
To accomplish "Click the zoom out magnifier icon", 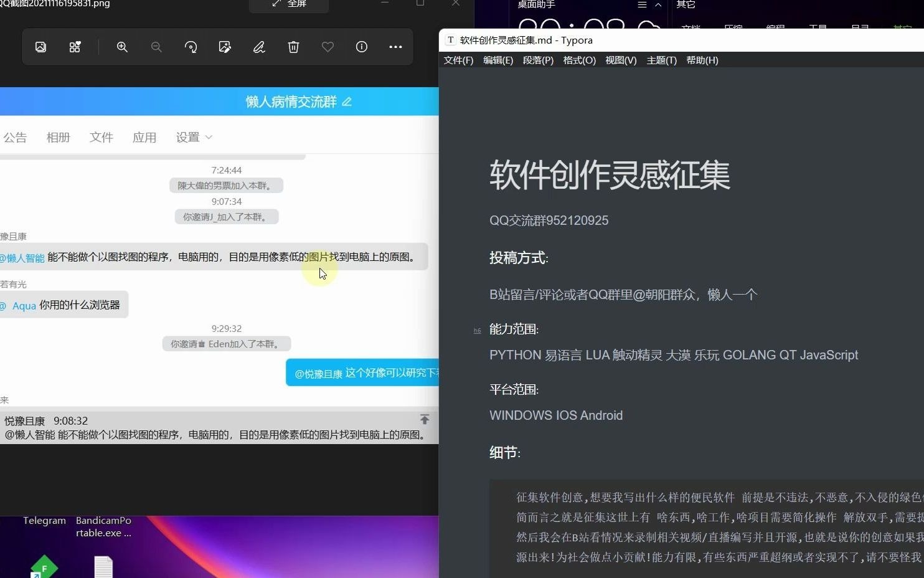I will [156, 47].
